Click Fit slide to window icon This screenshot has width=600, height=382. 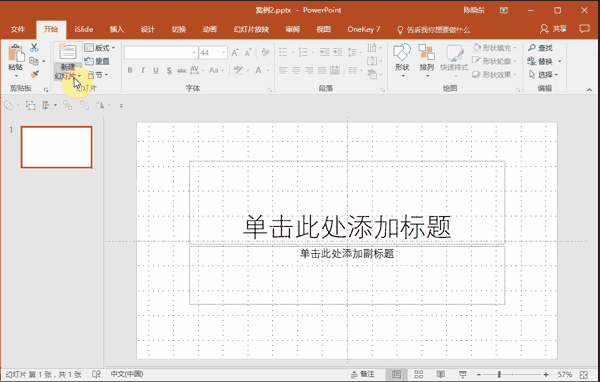coord(584,374)
